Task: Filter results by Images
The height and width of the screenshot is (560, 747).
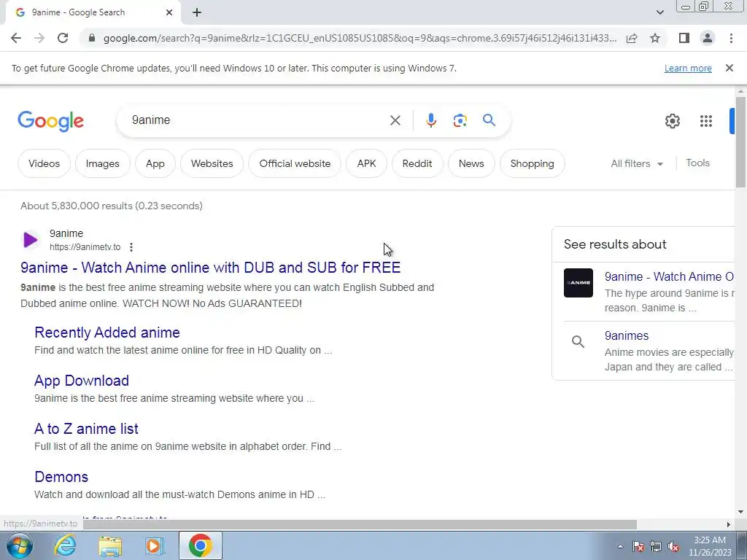Action: (102, 163)
